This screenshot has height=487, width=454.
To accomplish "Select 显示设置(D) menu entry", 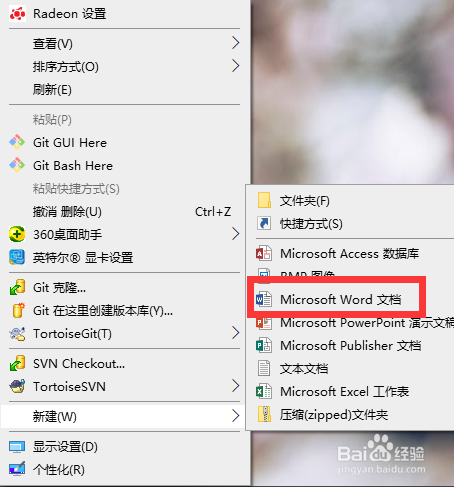I will click(65, 447).
